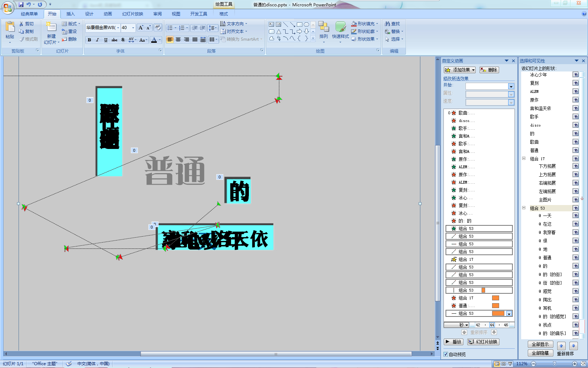Copy the selection with 复制
The width and height of the screenshot is (588, 368).
pyautogui.click(x=27, y=32)
